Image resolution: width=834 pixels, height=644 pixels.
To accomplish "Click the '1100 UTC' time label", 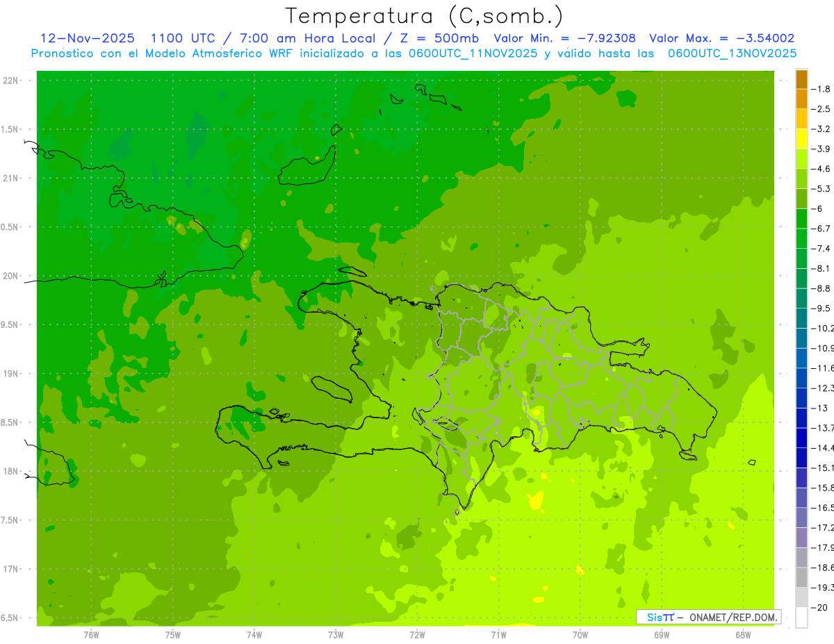I will [x=183, y=39].
